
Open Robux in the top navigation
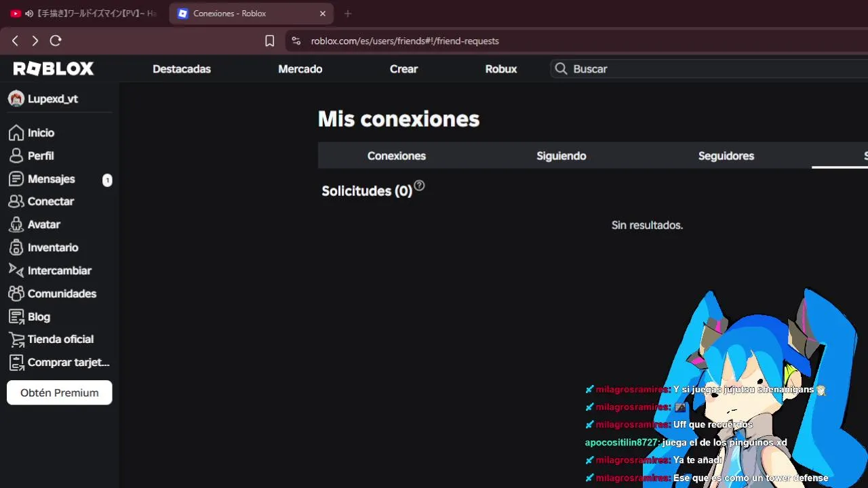tap(501, 69)
